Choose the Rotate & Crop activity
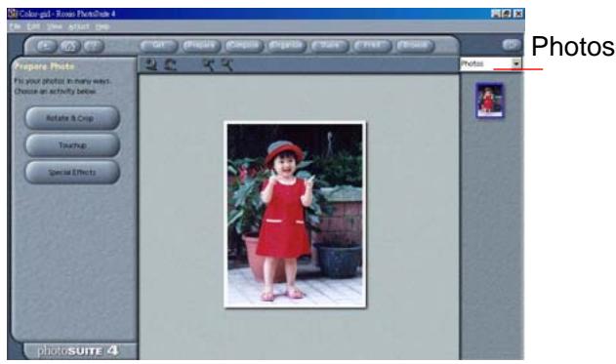Image resolution: width=616 pixels, height=364 pixels. [x=72, y=118]
